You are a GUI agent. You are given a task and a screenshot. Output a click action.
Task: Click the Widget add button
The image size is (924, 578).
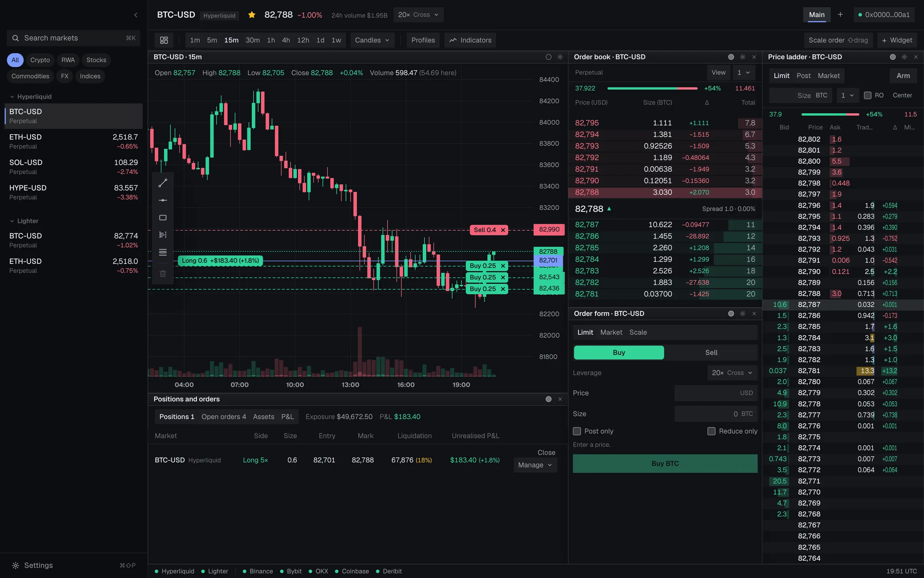tap(897, 40)
